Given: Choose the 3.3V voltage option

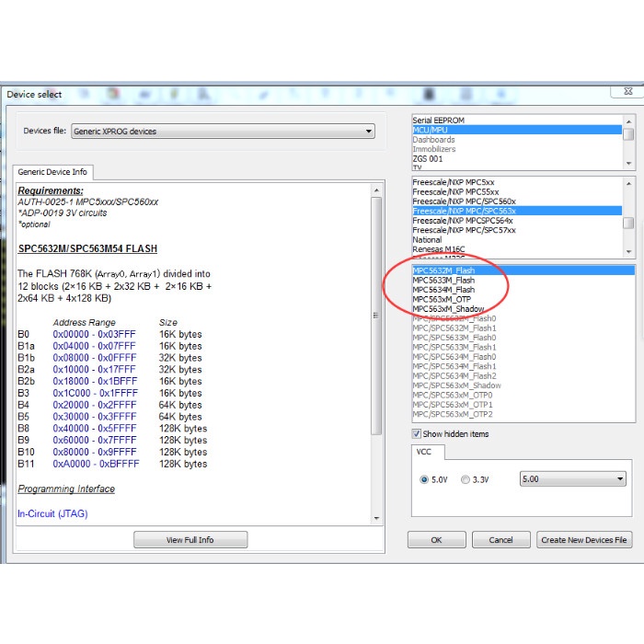Looking at the screenshot, I should (x=466, y=479).
